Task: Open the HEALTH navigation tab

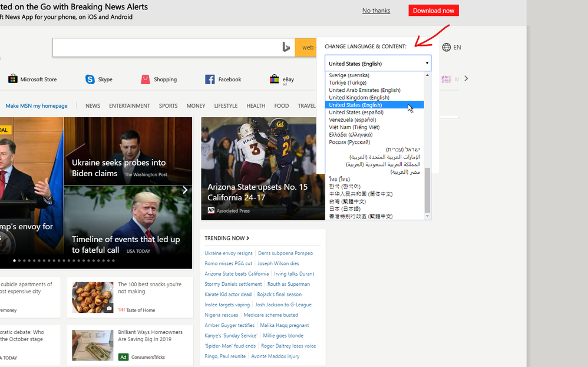Action: (x=256, y=105)
